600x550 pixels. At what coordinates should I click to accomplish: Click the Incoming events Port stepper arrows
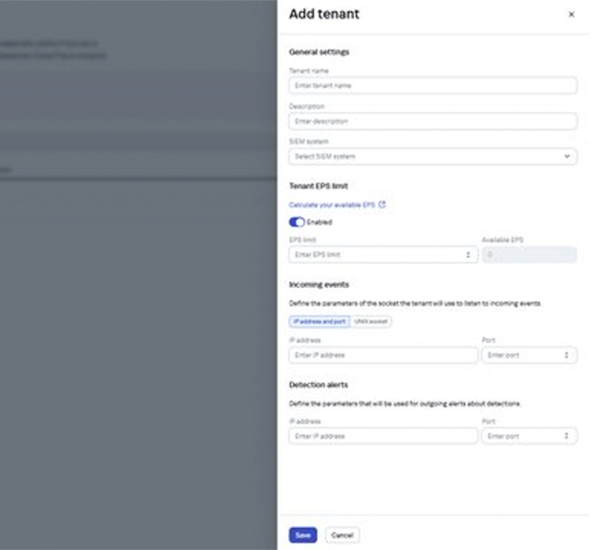(x=566, y=355)
